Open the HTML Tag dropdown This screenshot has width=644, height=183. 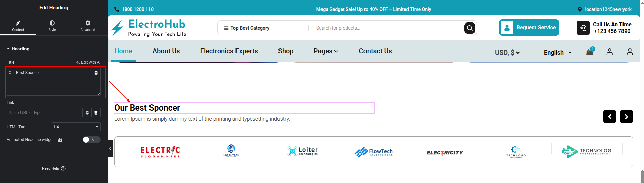coord(76,127)
